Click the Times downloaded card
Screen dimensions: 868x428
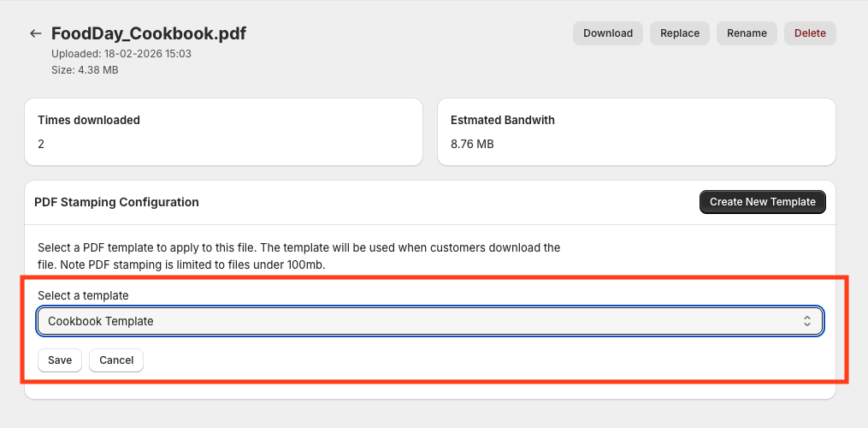(223, 131)
